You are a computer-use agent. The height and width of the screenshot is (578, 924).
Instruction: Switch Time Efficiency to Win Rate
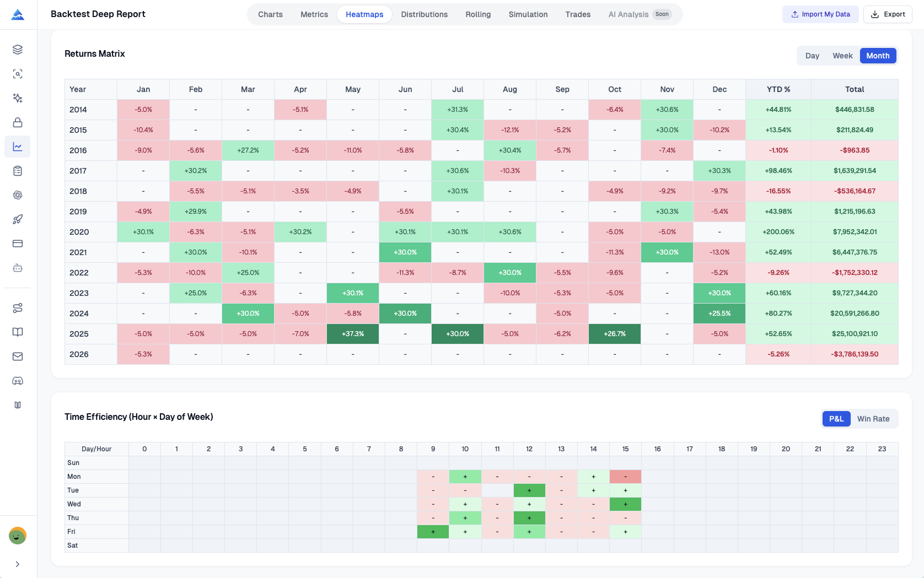pos(873,419)
